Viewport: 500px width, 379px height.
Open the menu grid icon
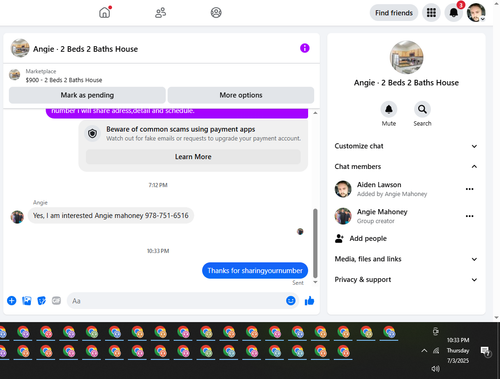431,13
